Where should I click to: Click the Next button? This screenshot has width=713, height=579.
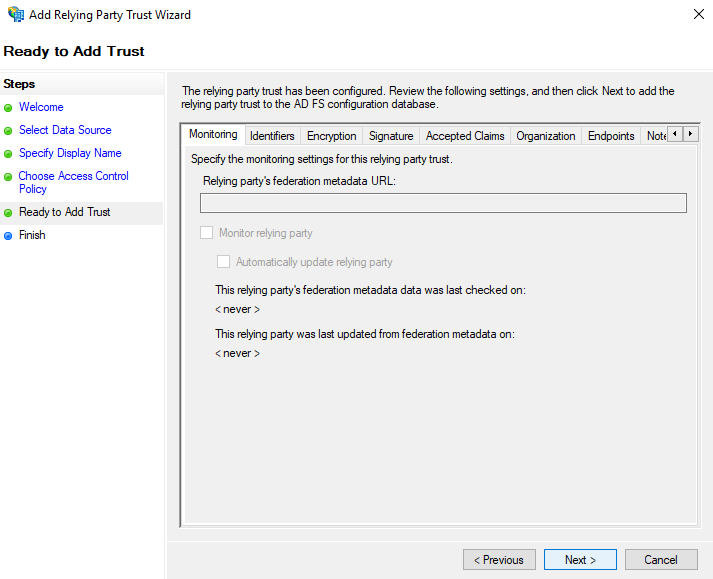(580, 559)
